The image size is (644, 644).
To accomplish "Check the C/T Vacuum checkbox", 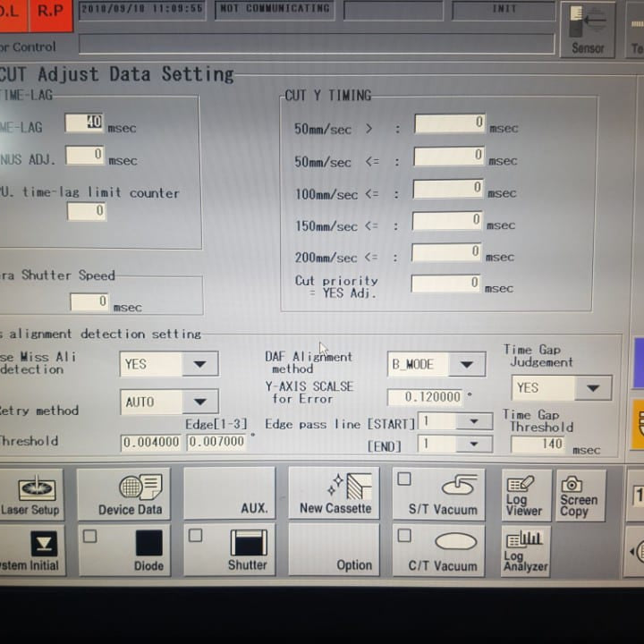I will click(x=404, y=535).
